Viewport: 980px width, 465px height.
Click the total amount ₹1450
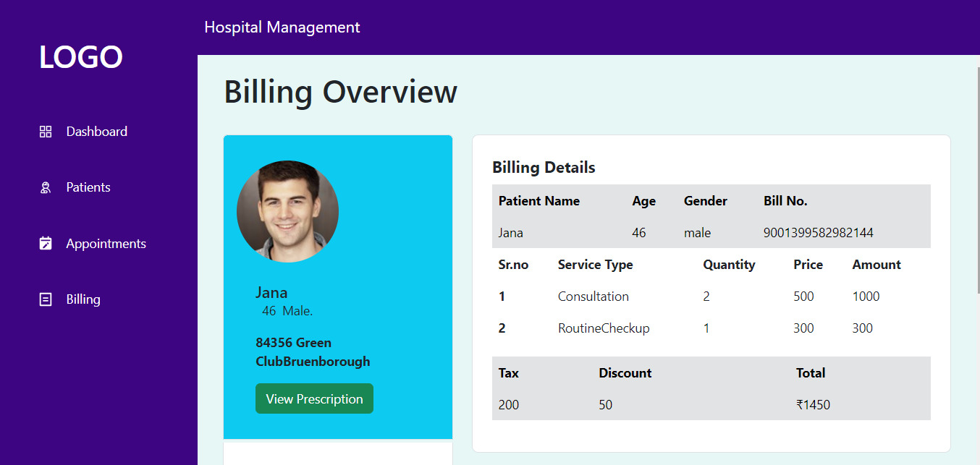[813, 405]
